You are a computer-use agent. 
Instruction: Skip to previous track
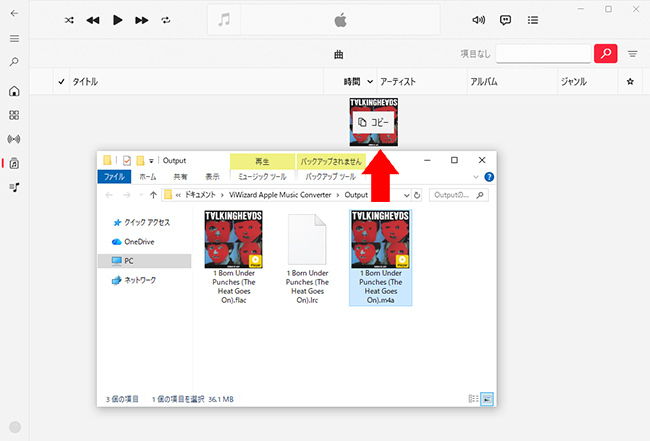93,20
